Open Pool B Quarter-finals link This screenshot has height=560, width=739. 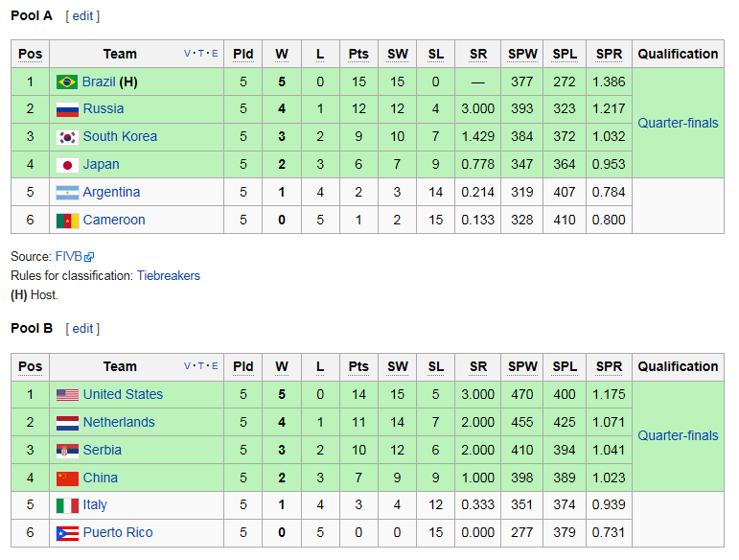[x=678, y=435]
